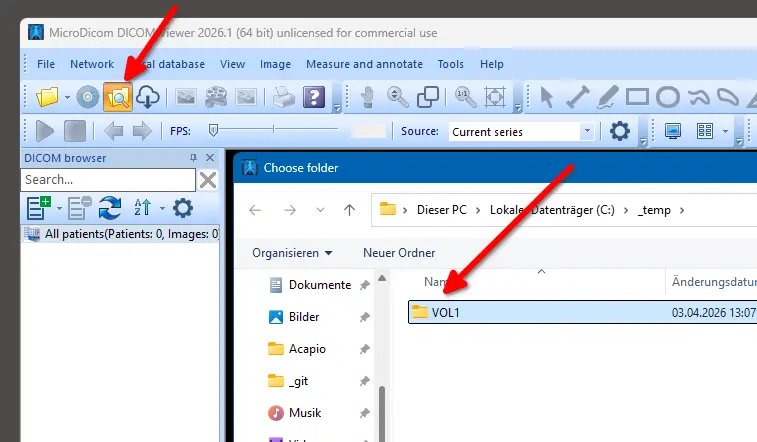The width and height of the screenshot is (757, 442).
Task: Open the Tools menu
Action: pos(450,64)
